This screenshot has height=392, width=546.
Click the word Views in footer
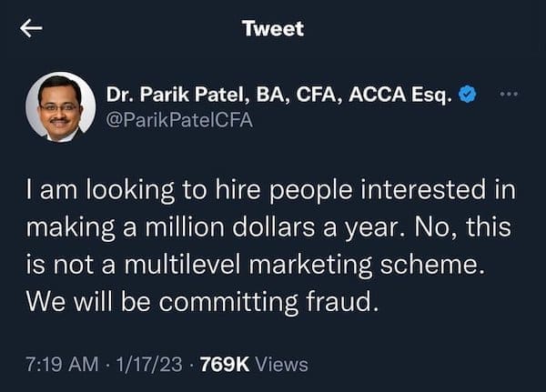[x=281, y=365]
